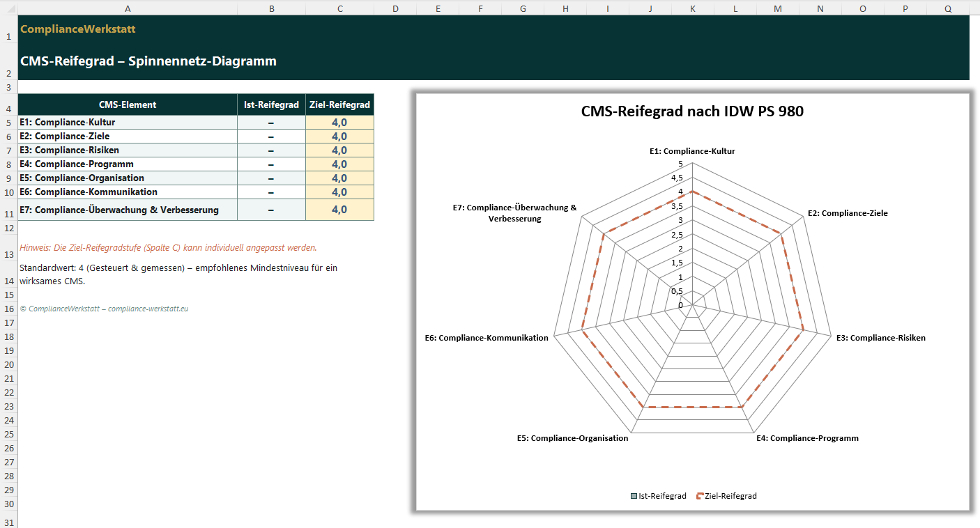Image resolution: width=980 pixels, height=528 pixels.
Task: Select column C header
Action: (x=339, y=8)
